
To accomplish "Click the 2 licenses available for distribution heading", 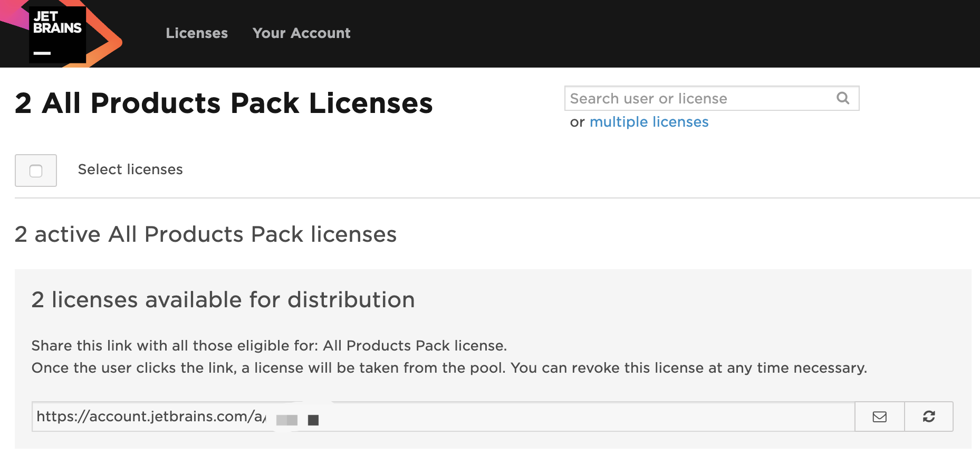I will [x=223, y=300].
